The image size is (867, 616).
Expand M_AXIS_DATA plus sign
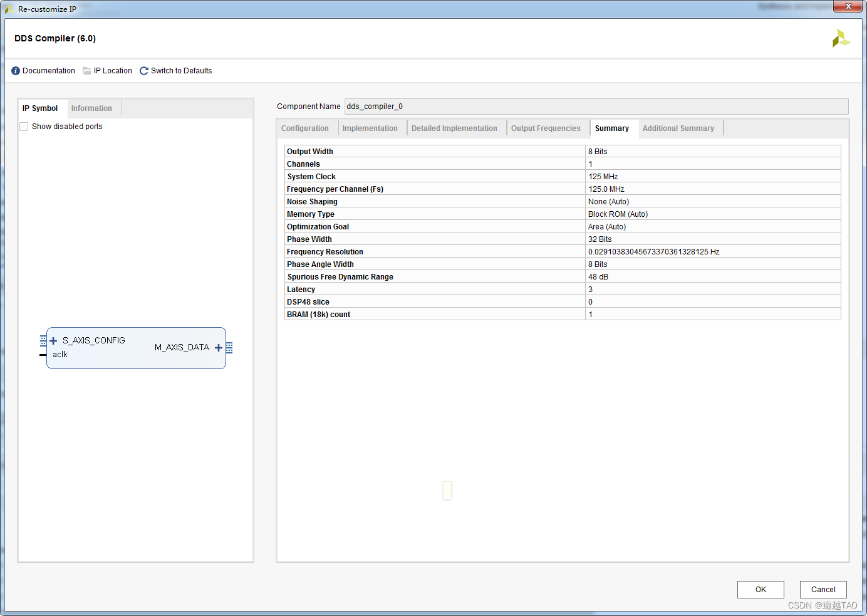tap(219, 348)
